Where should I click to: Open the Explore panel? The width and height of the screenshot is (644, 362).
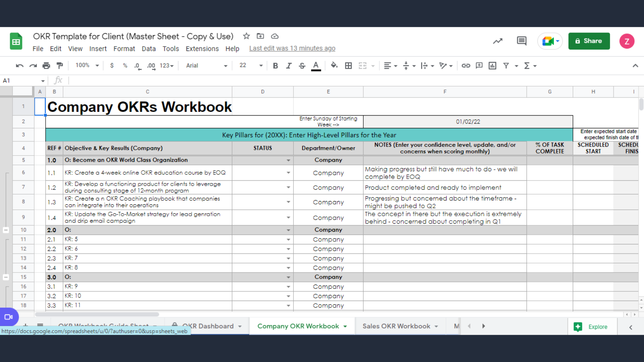click(x=592, y=326)
